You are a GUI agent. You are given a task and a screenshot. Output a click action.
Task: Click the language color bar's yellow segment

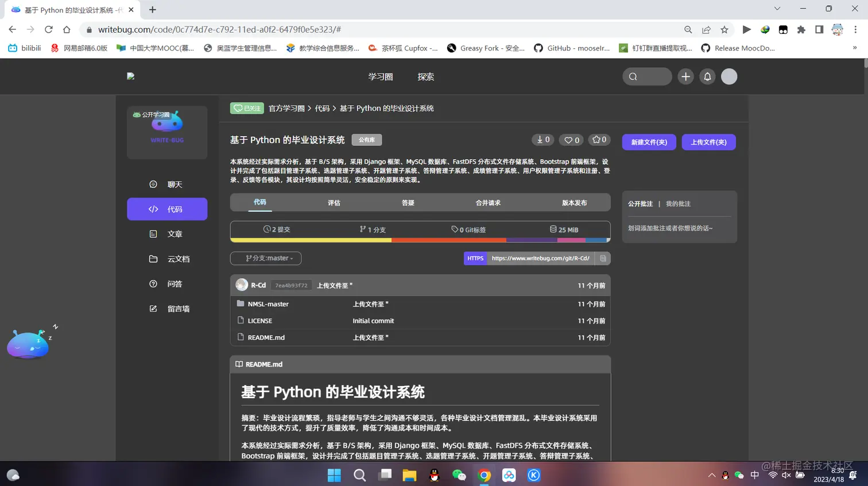(311, 240)
